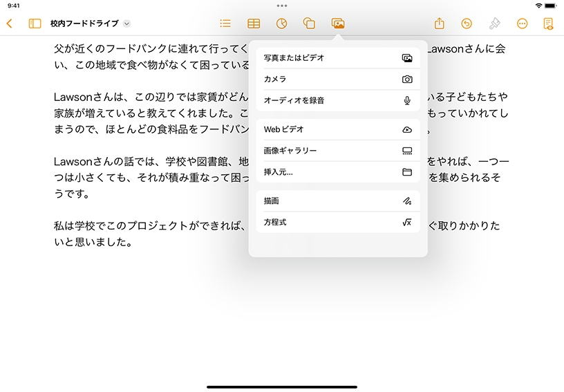Viewport: 564px width, 392px height.
Task: Tap the back chevron to leave document
Action: [x=9, y=24]
